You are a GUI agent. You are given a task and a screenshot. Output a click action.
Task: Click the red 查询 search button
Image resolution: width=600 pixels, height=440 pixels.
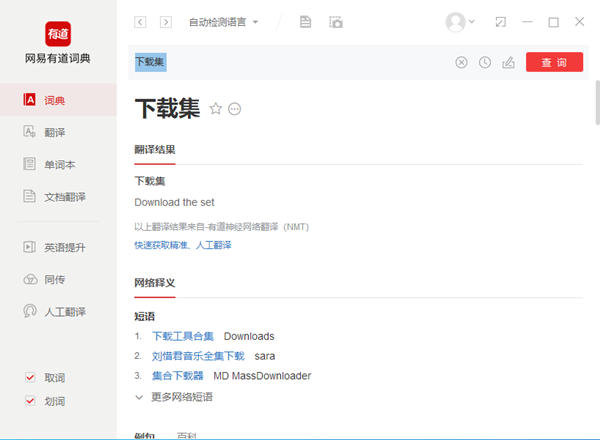(x=554, y=62)
